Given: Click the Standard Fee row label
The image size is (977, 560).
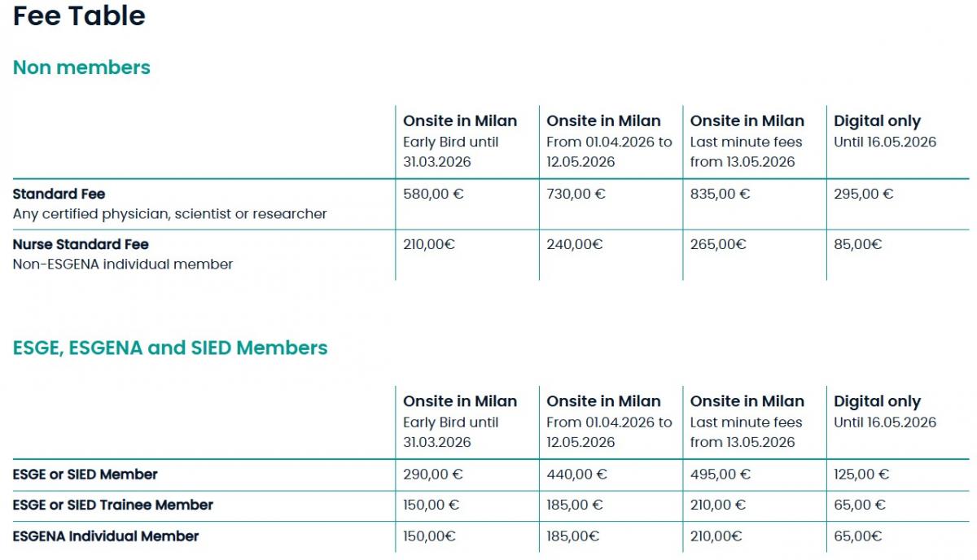Looking at the screenshot, I should coord(59,195).
